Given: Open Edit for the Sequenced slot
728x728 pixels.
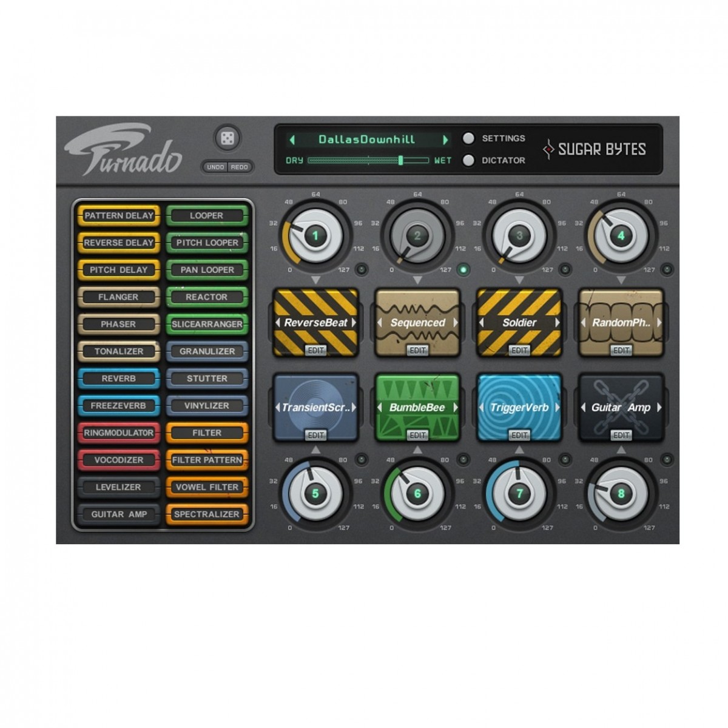Looking at the screenshot, I should (417, 350).
